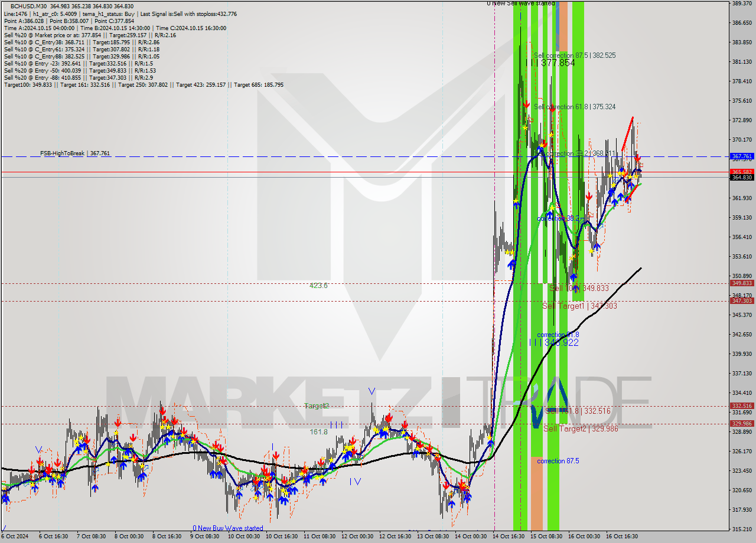Image resolution: width=756 pixels, height=543 pixels.
Task: Click the 'Sell Target2 | 329.986' label
Action: (x=581, y=428)
